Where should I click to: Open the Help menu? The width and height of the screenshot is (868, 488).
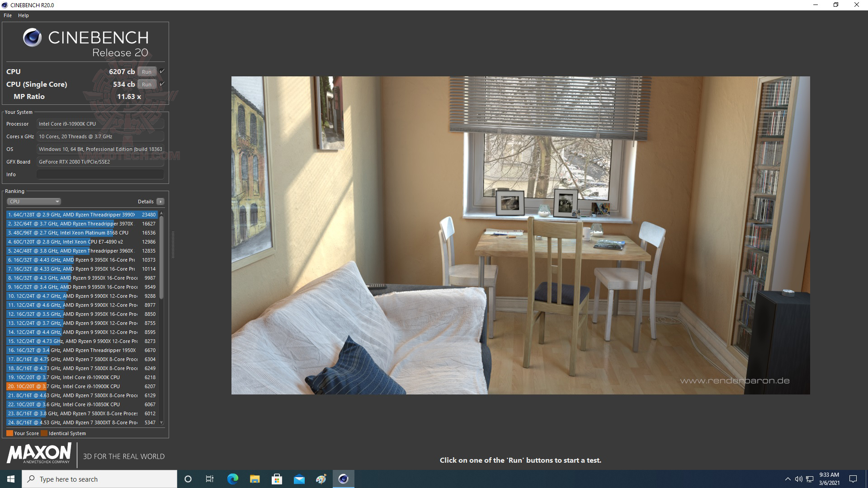[x=24, y=15]
